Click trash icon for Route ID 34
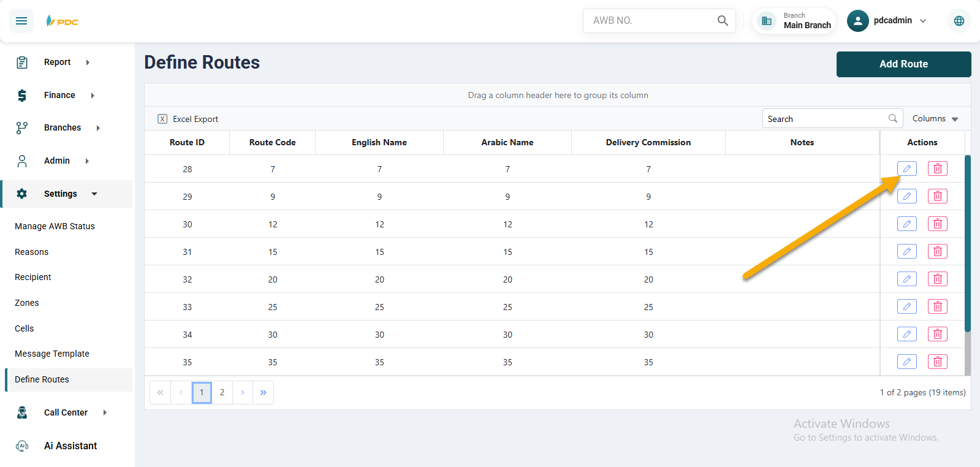This screenshot has width=980, height=467. coord(937,334)
